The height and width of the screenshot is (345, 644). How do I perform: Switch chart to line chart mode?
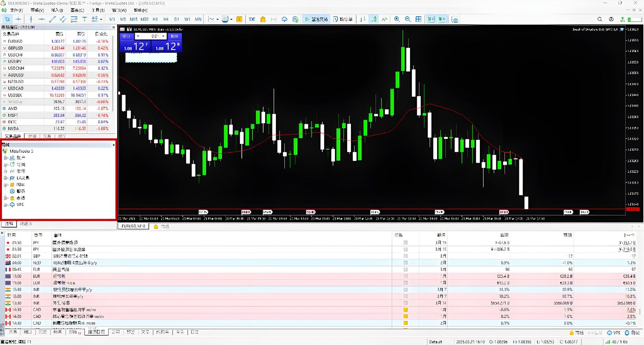click(384, 19)
